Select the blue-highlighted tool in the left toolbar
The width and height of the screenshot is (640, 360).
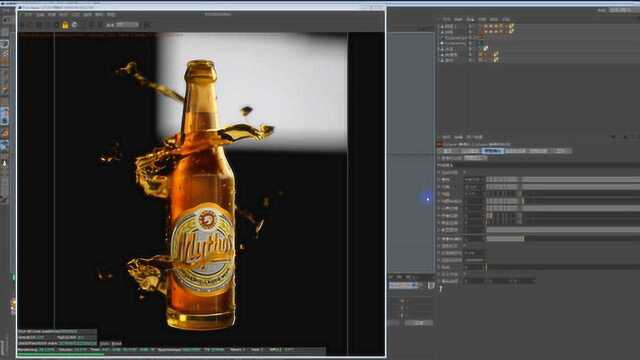click(4, 116)
